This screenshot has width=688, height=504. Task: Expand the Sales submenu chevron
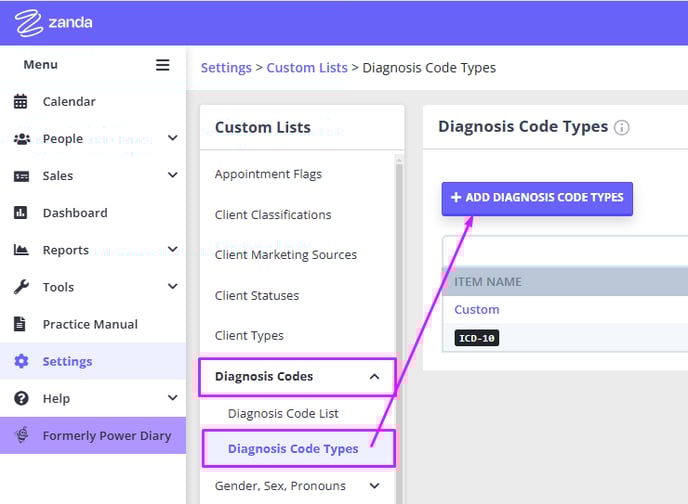coord(173,175)
